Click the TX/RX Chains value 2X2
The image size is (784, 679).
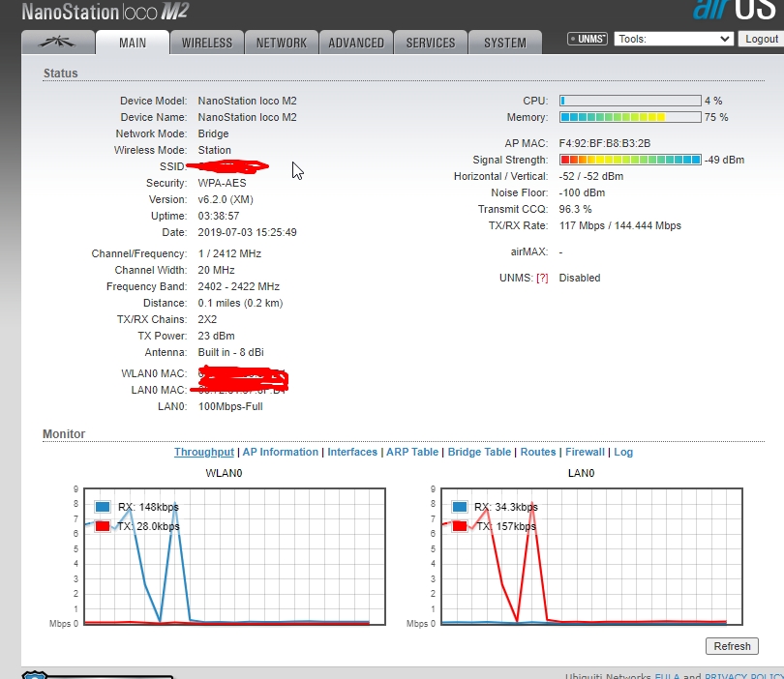click(207, 319)
